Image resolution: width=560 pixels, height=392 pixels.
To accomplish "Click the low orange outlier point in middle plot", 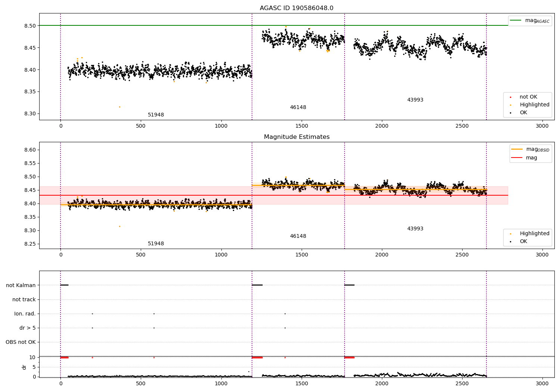I will [x=119, y=226].
